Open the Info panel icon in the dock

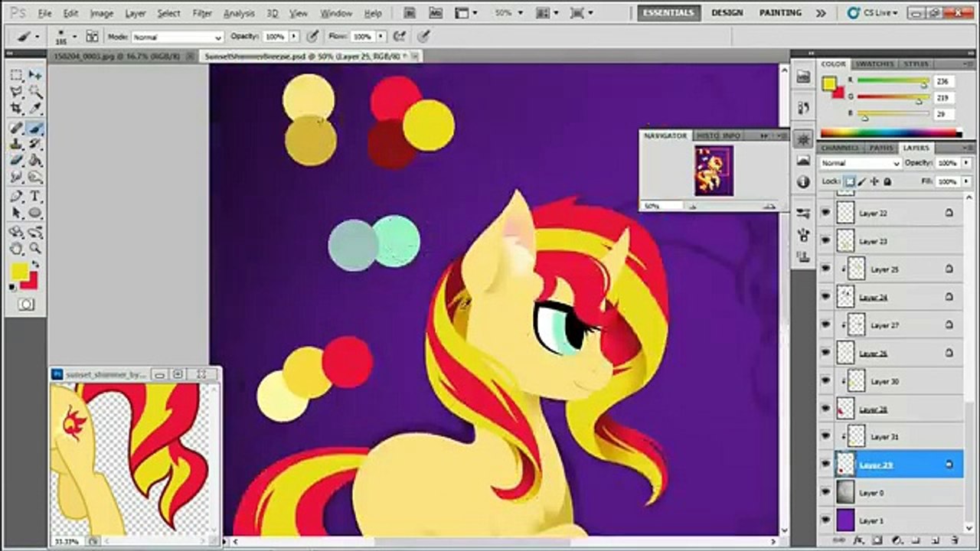coord(803,182)
